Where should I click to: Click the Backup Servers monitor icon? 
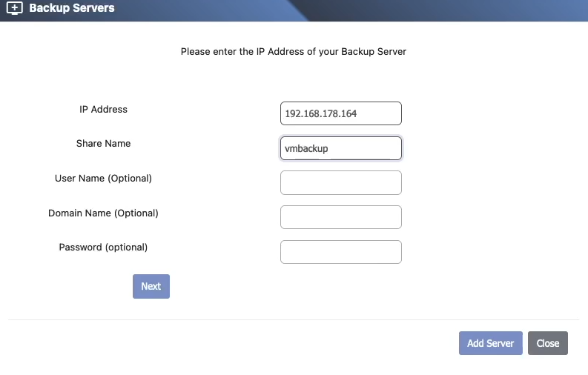coord(14,9)
